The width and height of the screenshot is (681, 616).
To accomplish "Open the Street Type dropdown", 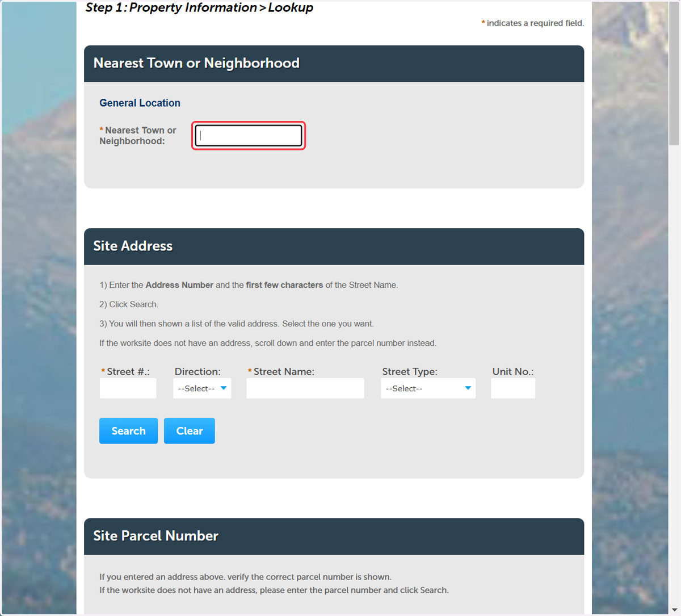I will (428, 388).
